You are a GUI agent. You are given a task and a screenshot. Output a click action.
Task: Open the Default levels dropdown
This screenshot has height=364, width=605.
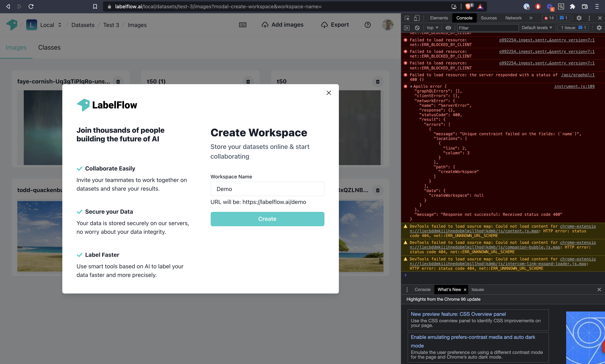[537, 28]
